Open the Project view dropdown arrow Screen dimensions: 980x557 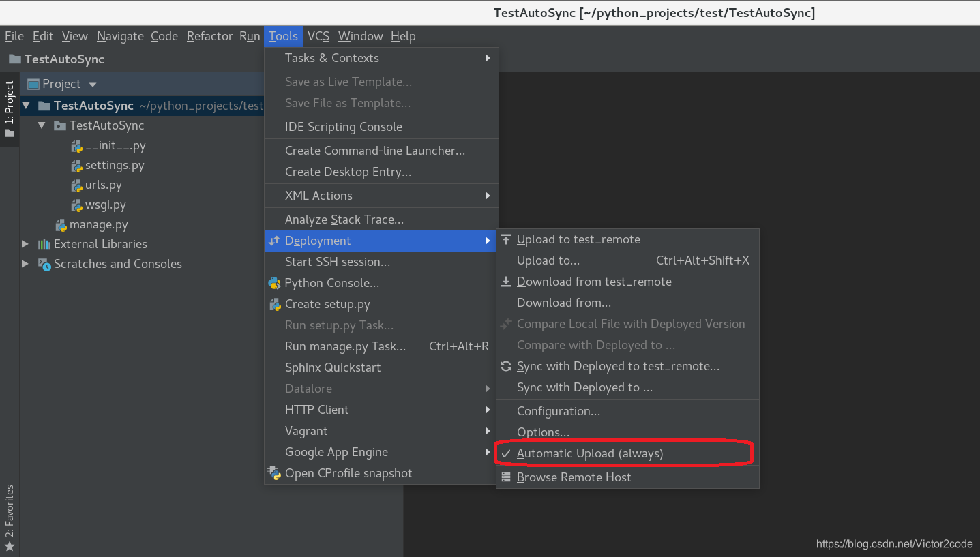click(x=93, y=85)
